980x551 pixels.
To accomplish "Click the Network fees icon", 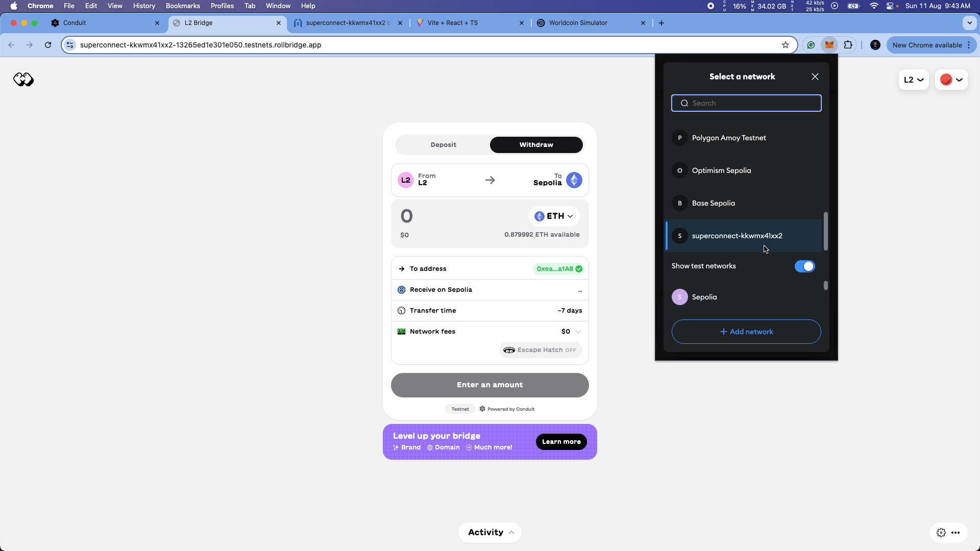I will (x=402, y=332).
